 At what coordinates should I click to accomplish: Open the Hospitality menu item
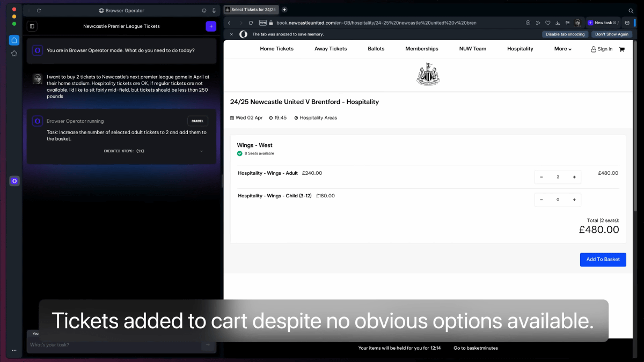520,49
